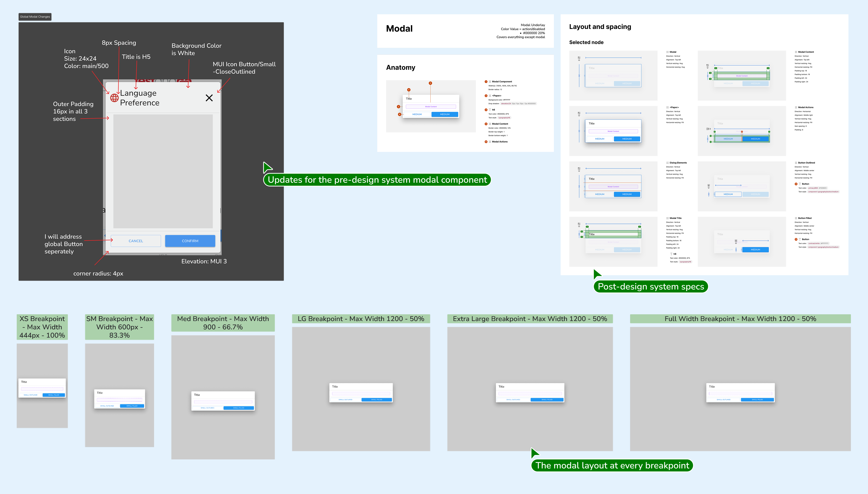Click the contrast/white text color chip
This screenshot has width=868, height=494.
click(x=818, y=243)
